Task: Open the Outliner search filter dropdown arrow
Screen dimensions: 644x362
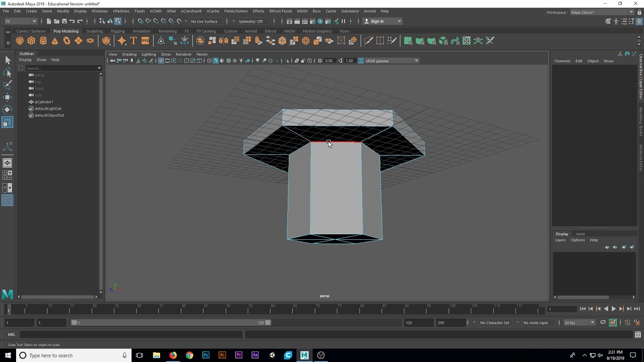Action: [99, 68]
